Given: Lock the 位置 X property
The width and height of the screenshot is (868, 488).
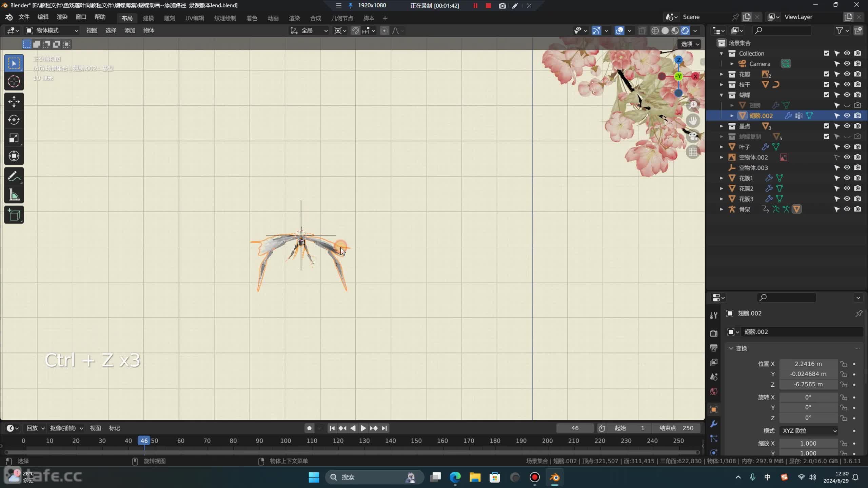Looking at the screenshot, I should tap(844, 364).
